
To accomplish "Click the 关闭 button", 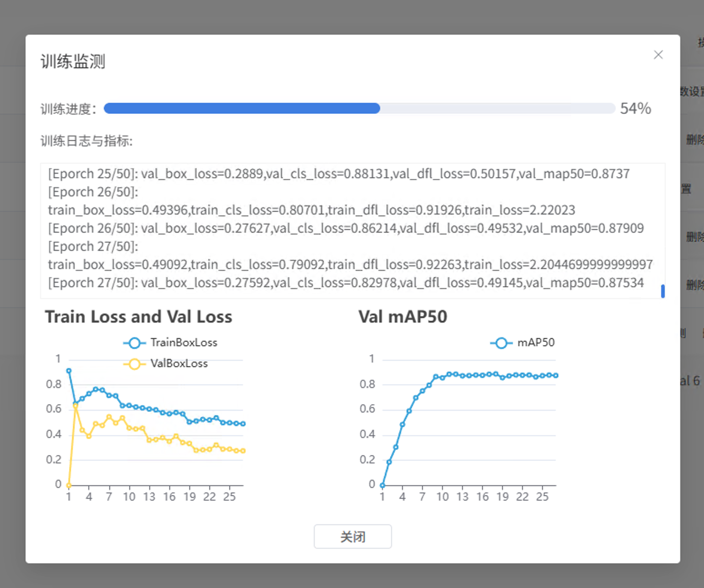I will point(352,537).
